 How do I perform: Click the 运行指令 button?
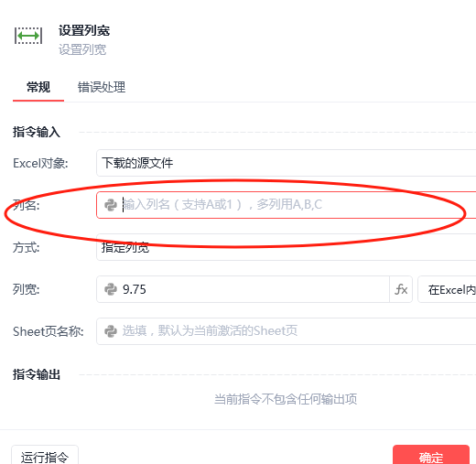(x=45, y=455)
